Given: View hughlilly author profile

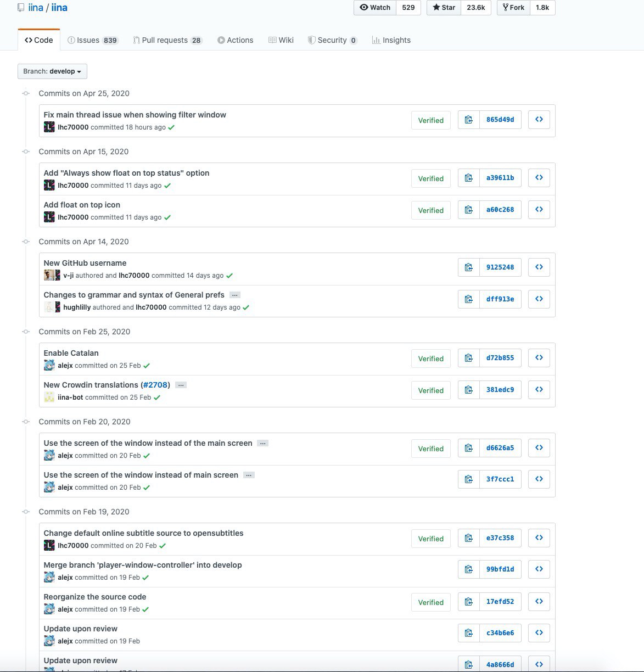Looking at the screenshot, I should pyautogui.click(x=77, y=307).
